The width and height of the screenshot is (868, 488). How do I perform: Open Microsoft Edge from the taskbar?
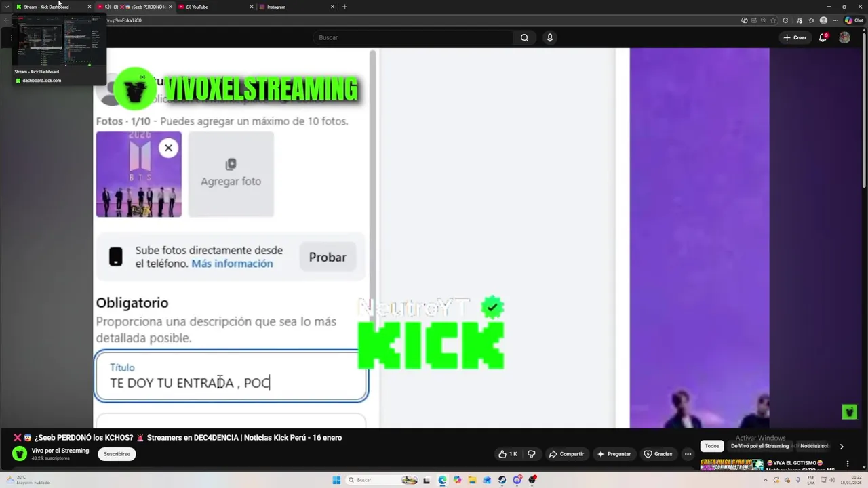coord(442,480)
